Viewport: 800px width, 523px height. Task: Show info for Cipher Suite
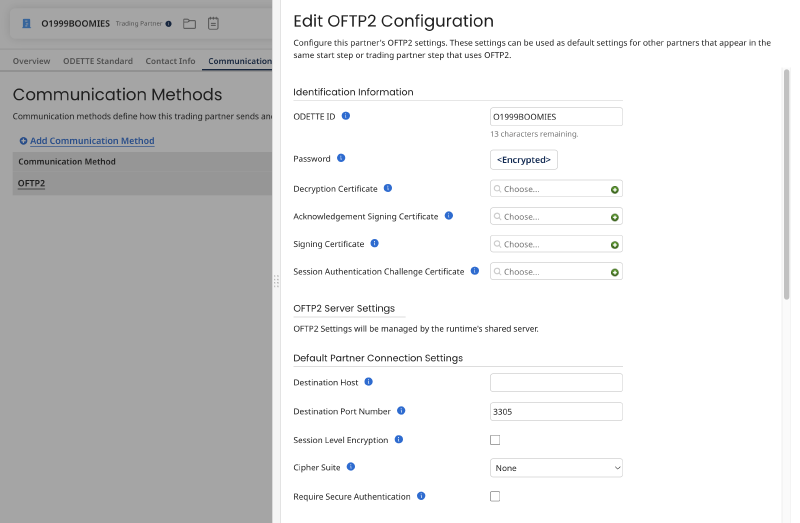tap(351, 467)
